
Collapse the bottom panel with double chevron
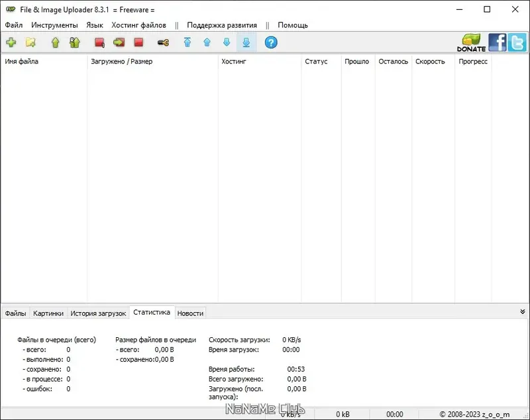522,310
